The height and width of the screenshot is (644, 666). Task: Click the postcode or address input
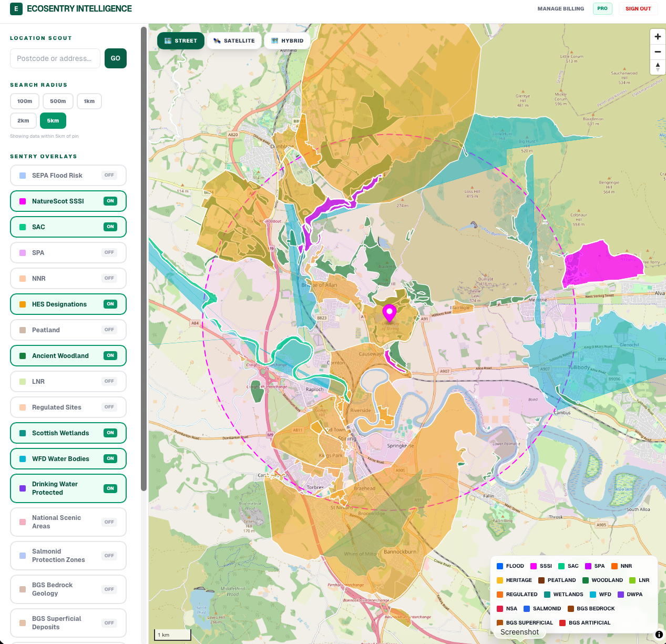pyautogui.click(x=55, y=58)
